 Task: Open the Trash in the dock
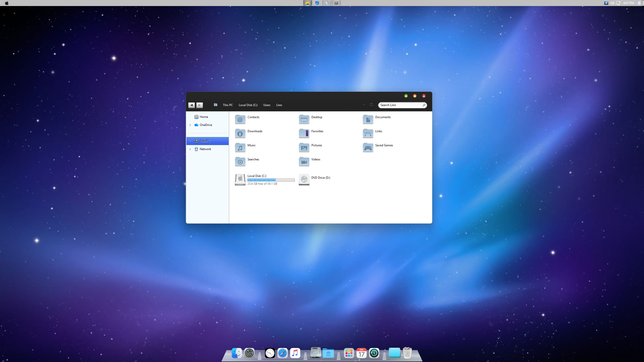[407, 353]
